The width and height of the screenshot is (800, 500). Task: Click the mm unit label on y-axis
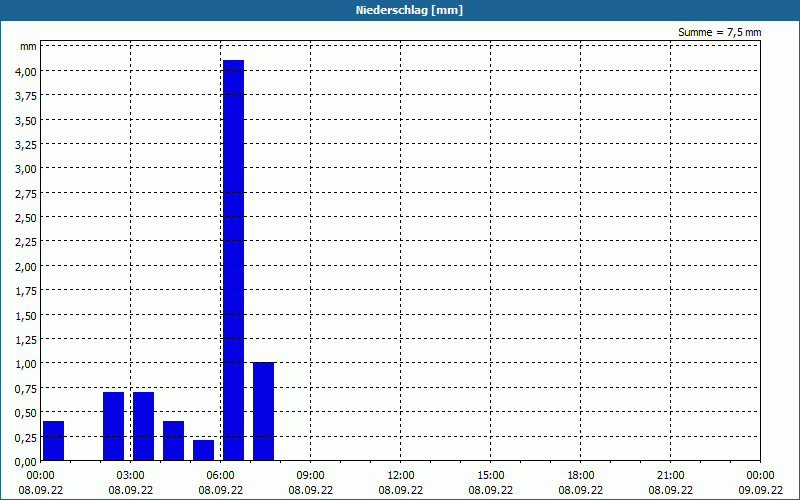tap(28, 46)
